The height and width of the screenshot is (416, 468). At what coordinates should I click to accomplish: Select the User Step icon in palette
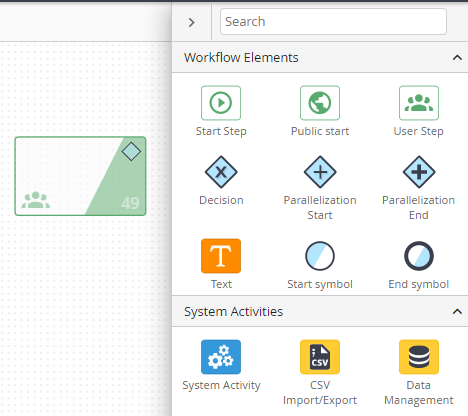[419, 103]
